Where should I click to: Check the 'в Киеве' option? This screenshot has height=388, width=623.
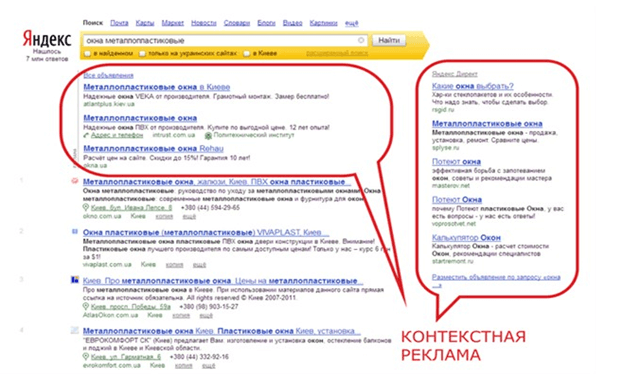pyautogui.click(x=246, y=54)
